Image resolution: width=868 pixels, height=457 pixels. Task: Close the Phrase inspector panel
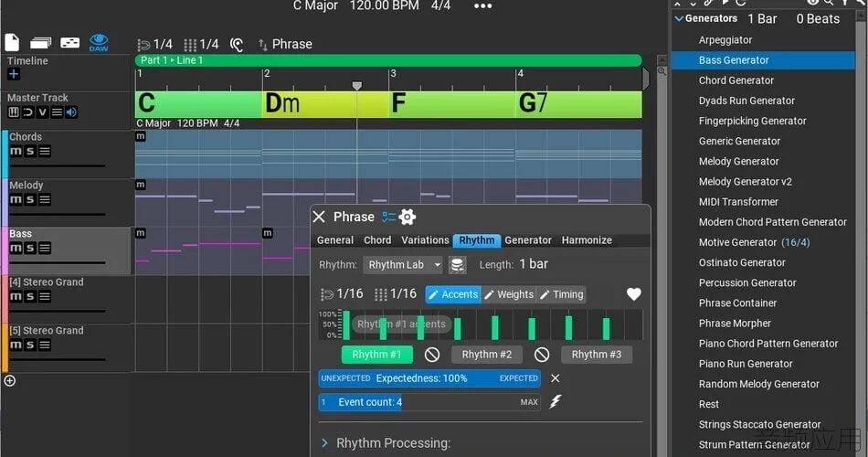pos(319,217)
